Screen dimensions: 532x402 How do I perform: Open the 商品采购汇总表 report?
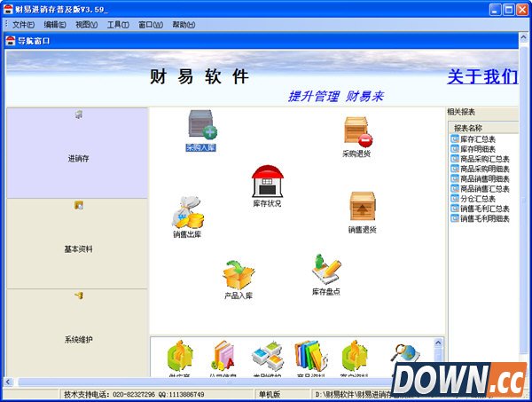(480, 159)
